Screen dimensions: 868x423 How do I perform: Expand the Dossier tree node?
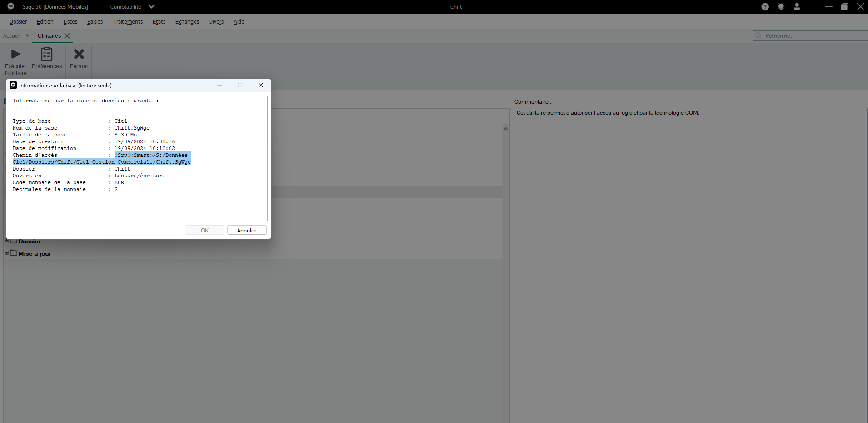coord(6,241)
